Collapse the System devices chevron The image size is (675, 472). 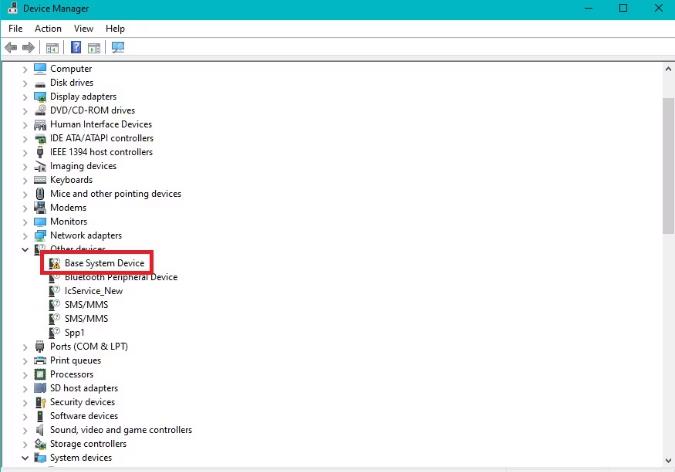click(x=25, y=458)
